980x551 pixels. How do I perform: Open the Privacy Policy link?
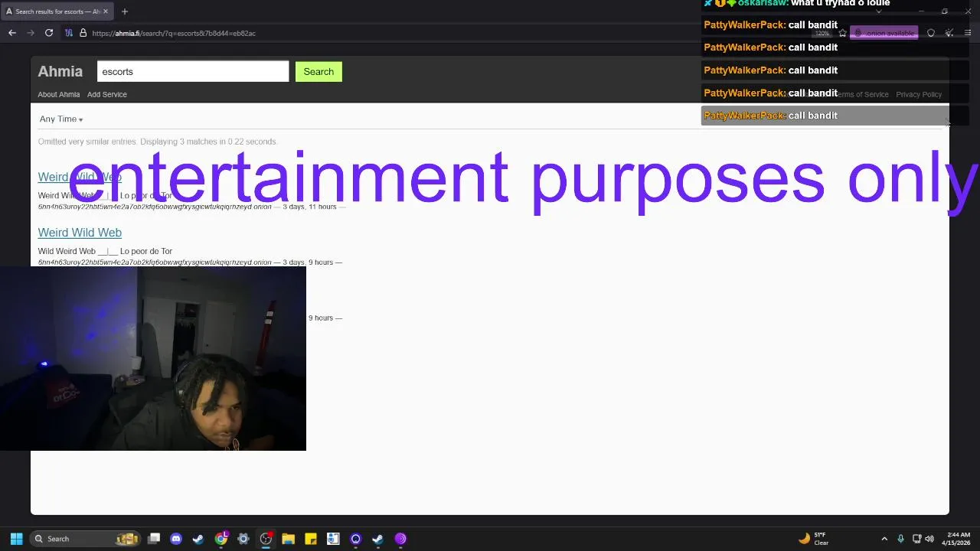coord(919,94)
